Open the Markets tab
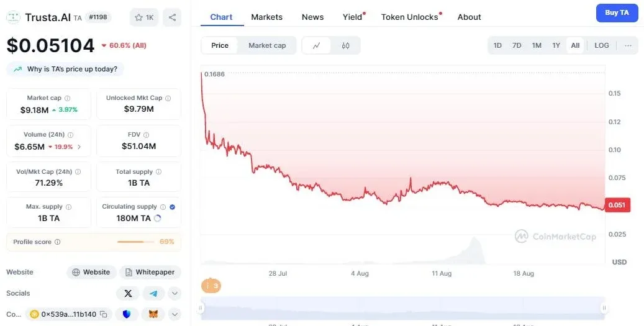 266,17
